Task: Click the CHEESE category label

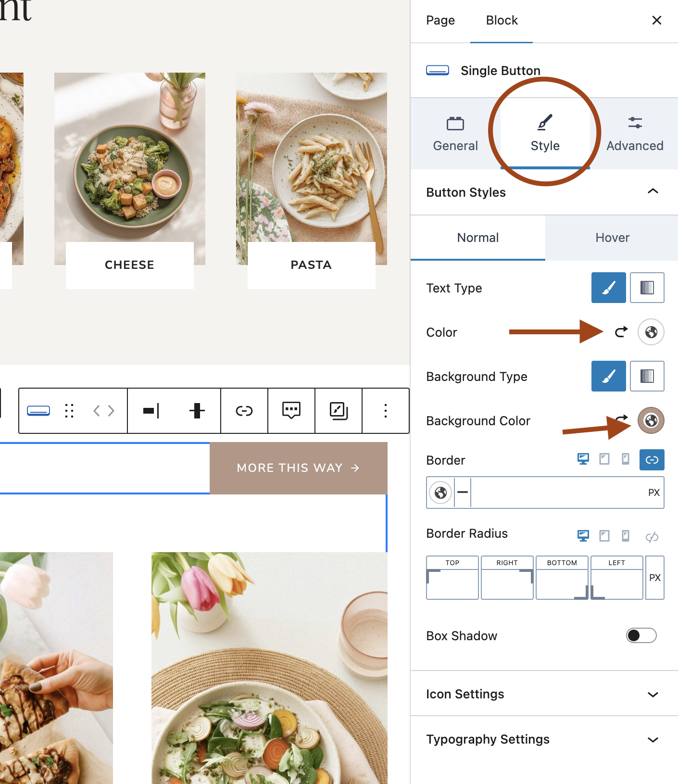Action: coord(129,265)
